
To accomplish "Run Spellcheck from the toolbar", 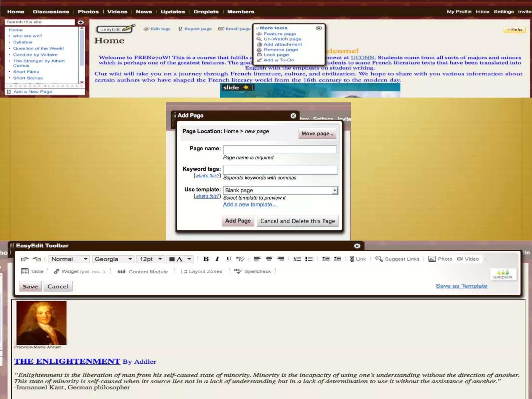I will click(252, 271).
